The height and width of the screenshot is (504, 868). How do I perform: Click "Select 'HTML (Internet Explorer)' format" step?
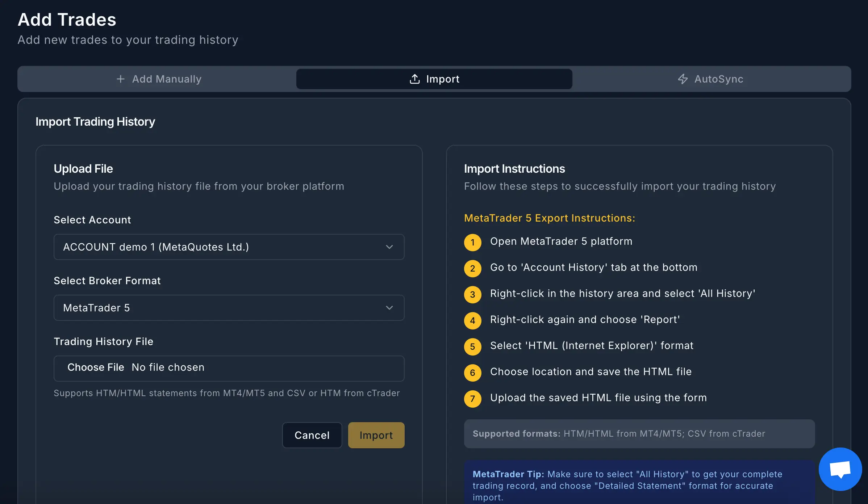(x=592, y=346)
